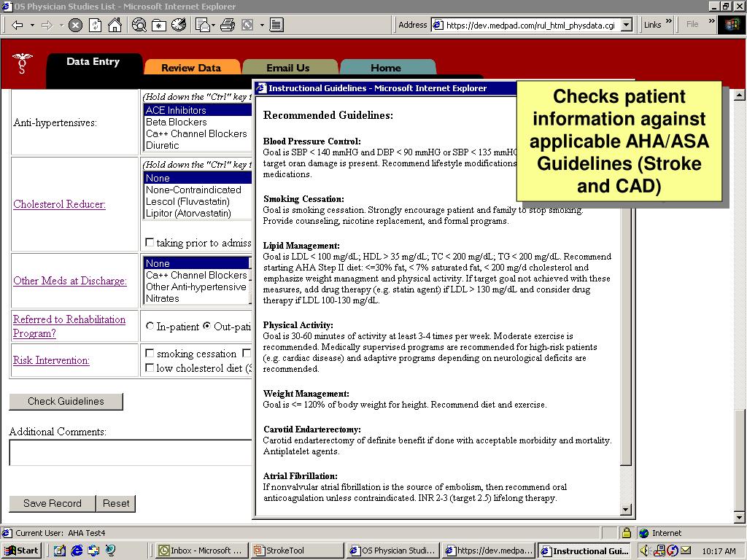Refresh the current page
The image size is (747, 560).
(x=96, y=25)
